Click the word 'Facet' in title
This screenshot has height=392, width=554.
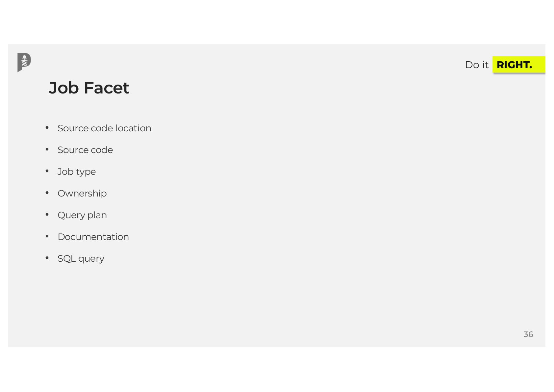pyautogui.click(x=106, y=88)
